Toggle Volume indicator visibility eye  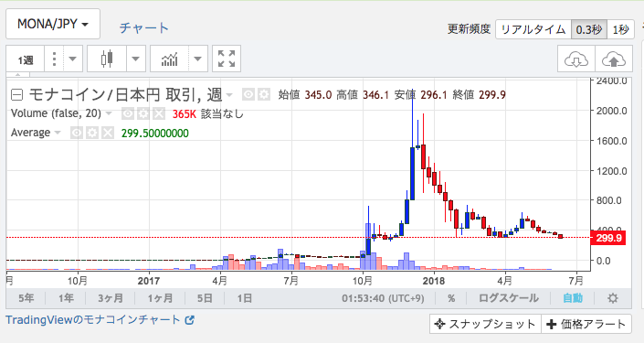click(x=127, y=114)
